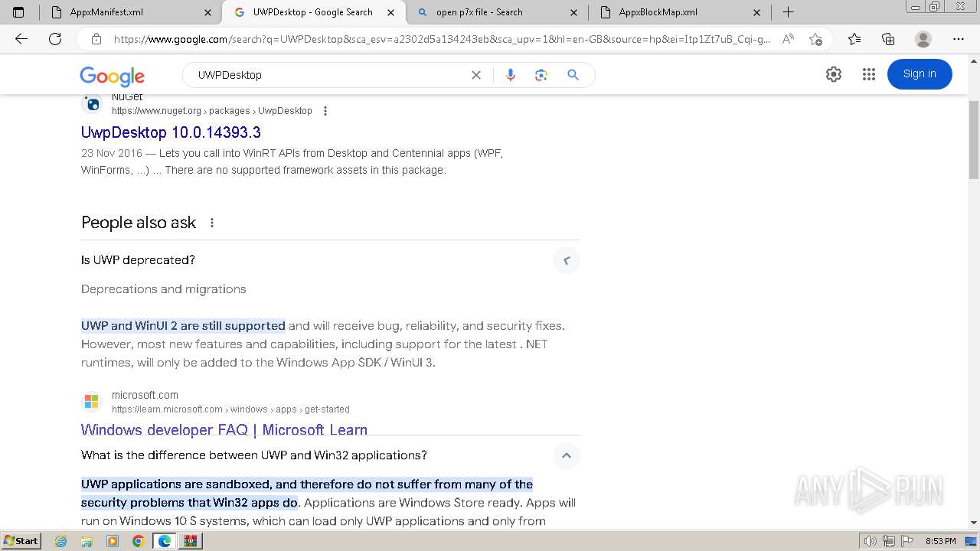Open Chrome from the taskbar
The image size is (980, 551).
coord(139,541)
